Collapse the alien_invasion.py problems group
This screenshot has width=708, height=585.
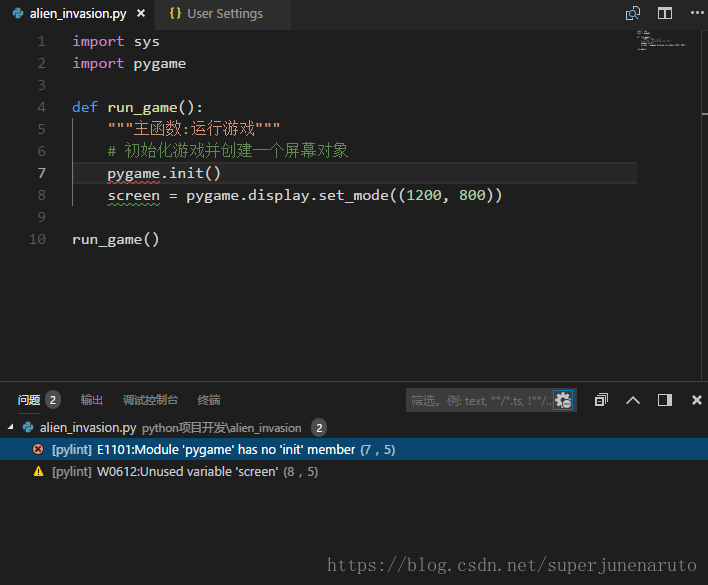pyautogui.click(x=11, y=427)
